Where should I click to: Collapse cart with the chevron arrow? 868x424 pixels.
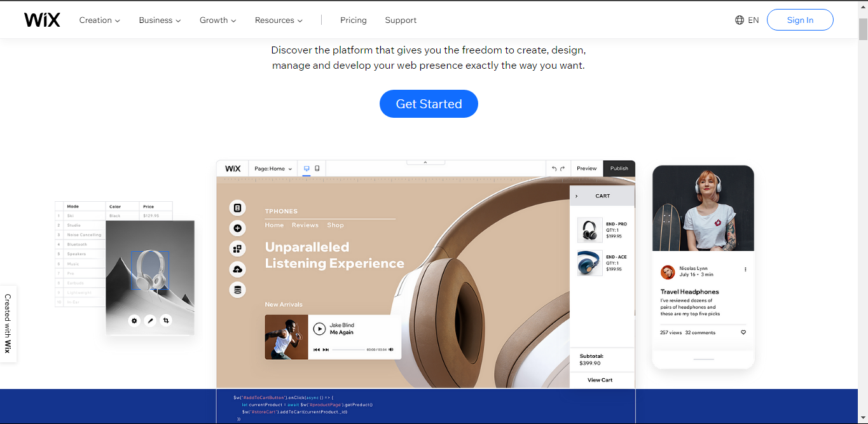[577, 196]
